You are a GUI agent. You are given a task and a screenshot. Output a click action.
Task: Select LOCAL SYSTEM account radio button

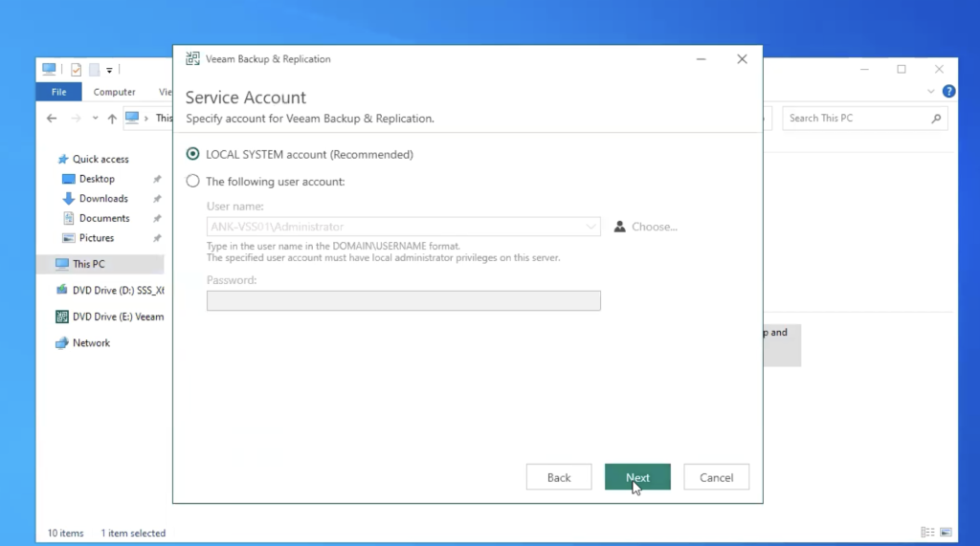pyautogui.click(x=192, y=154)
